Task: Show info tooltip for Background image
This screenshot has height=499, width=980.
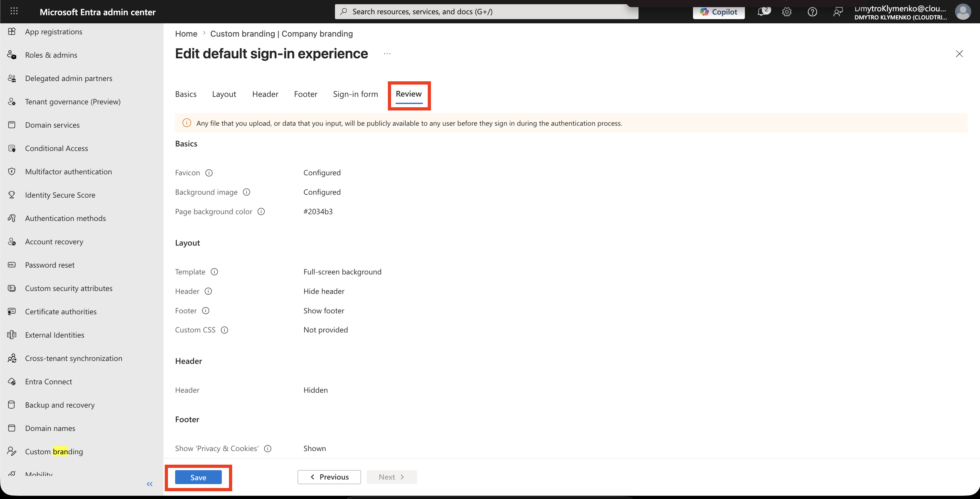Action: coord(246,192)
